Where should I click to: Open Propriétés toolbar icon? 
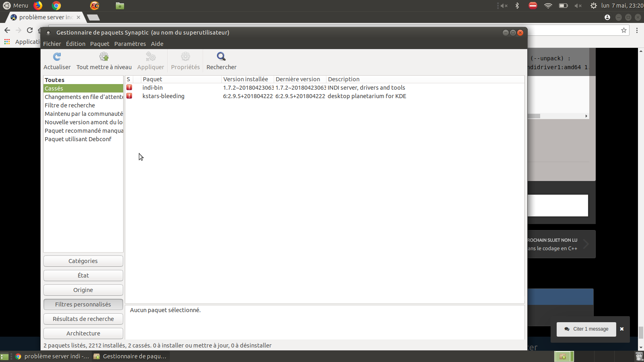186,57
